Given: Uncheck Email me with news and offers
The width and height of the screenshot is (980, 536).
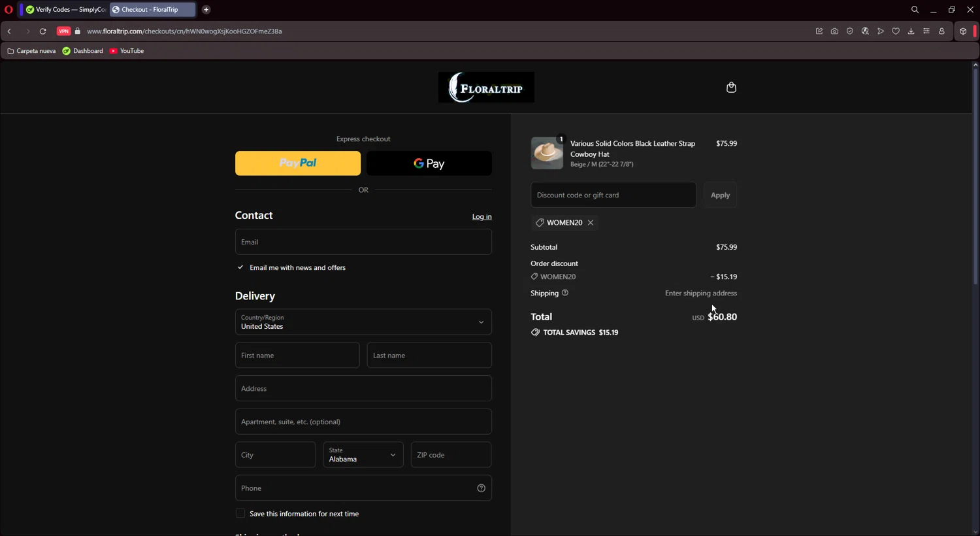Looking at the screenshot, I should point(240,267).
